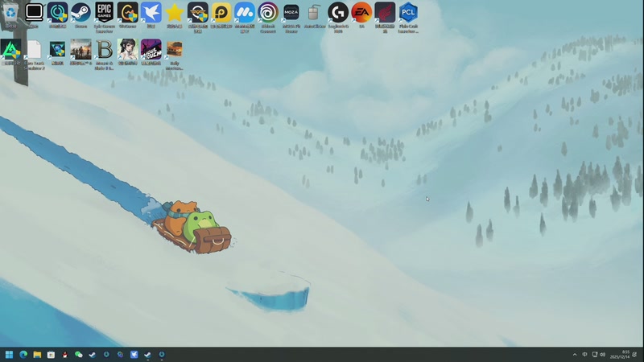
Task: Select the blue MuMu emulator shortcut
Action: (x=245, y=17)
